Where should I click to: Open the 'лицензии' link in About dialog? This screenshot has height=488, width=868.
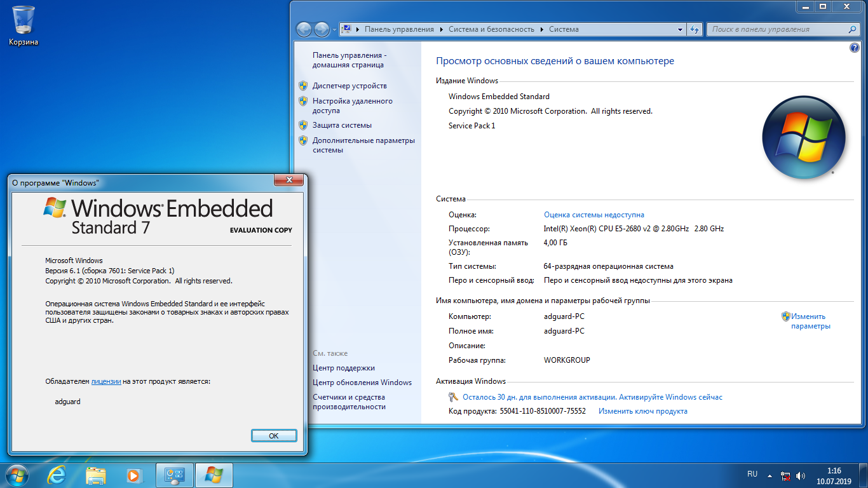[106, 381]
